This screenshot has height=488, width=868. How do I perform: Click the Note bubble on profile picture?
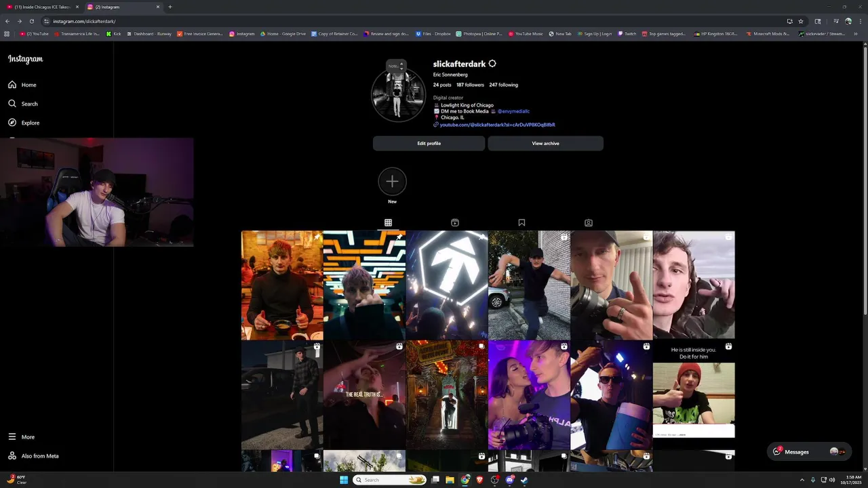(396, 66)
